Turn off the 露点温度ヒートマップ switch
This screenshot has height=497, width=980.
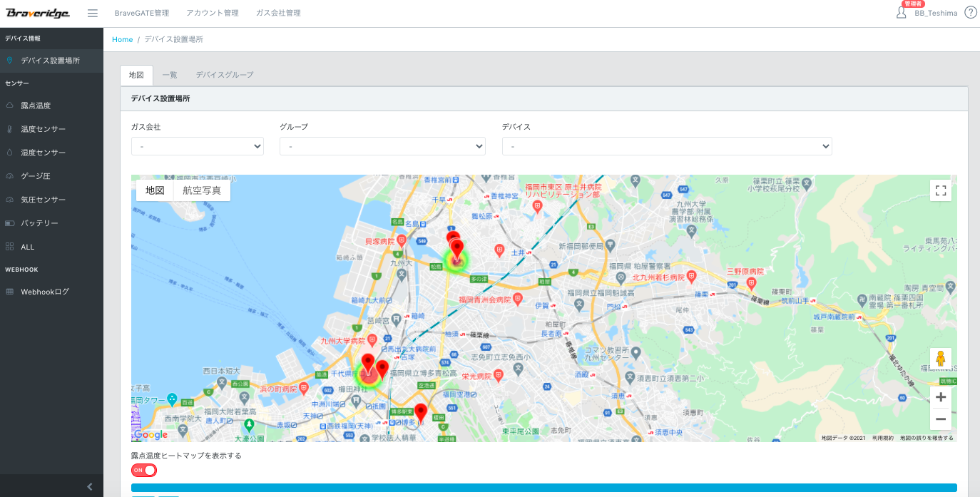tap(144, 470)
